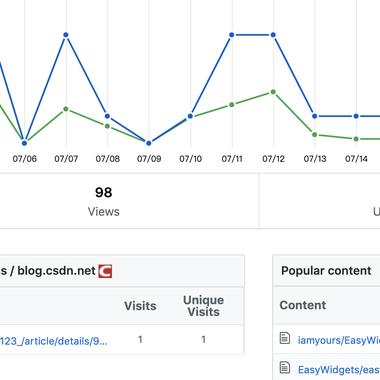Screen dimensions: 380x380
Task: Select green data point at 07/13
Action: (x=314, y=134)
